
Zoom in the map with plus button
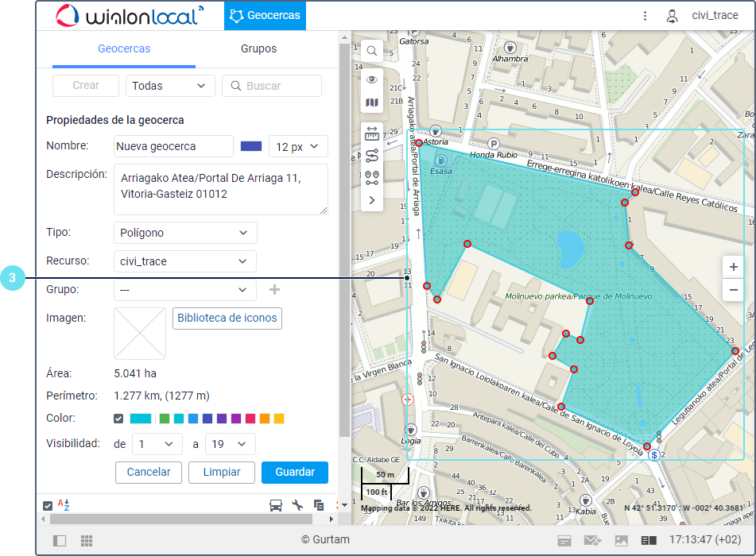point(733,268)
